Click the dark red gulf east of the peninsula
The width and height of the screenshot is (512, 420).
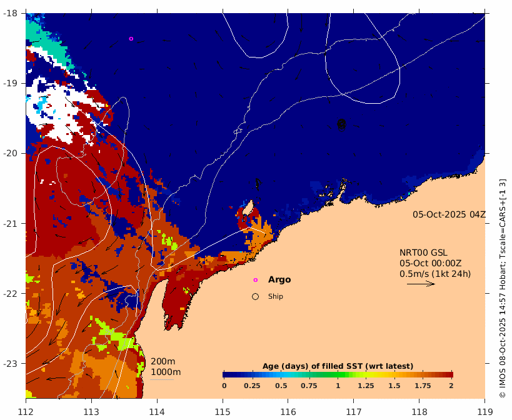[178, 302]
